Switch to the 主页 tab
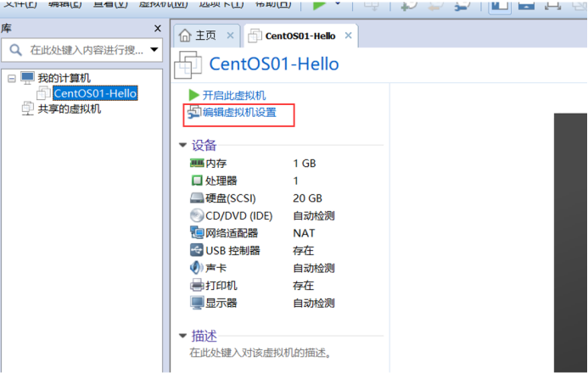 tap(206, 36)
